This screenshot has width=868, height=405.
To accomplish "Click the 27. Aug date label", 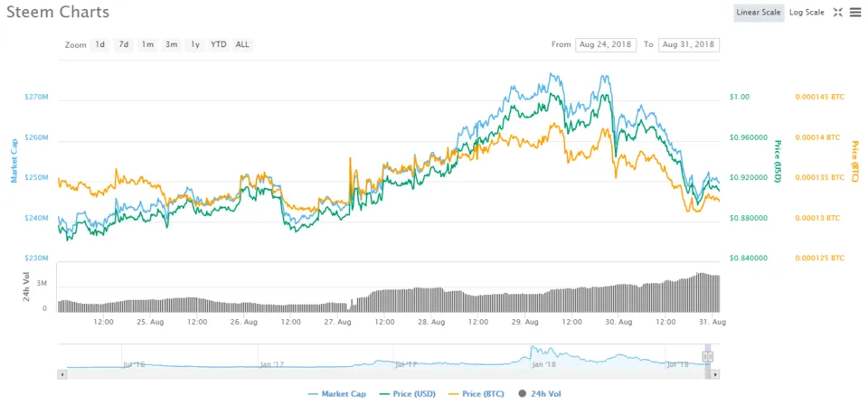I will (x=337, y=322).
